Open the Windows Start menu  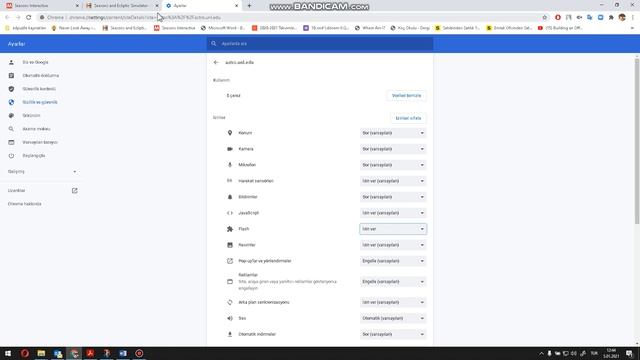click(x=8, y=353)
